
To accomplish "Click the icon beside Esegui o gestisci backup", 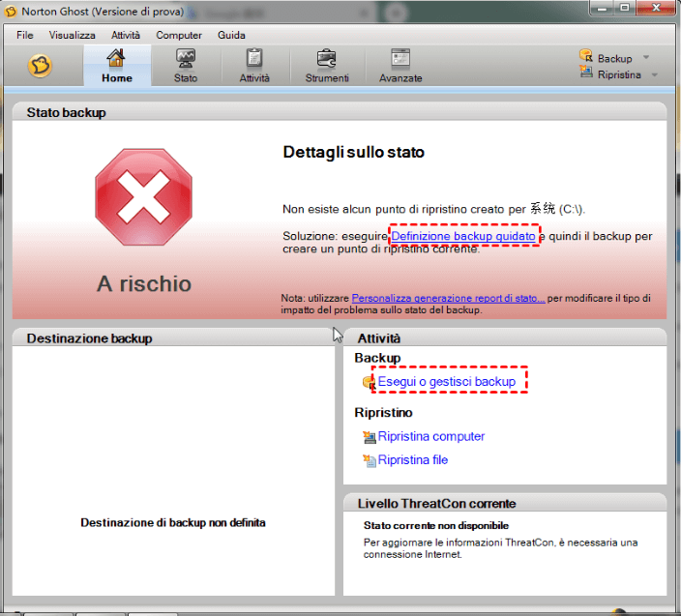I will 369,382.
